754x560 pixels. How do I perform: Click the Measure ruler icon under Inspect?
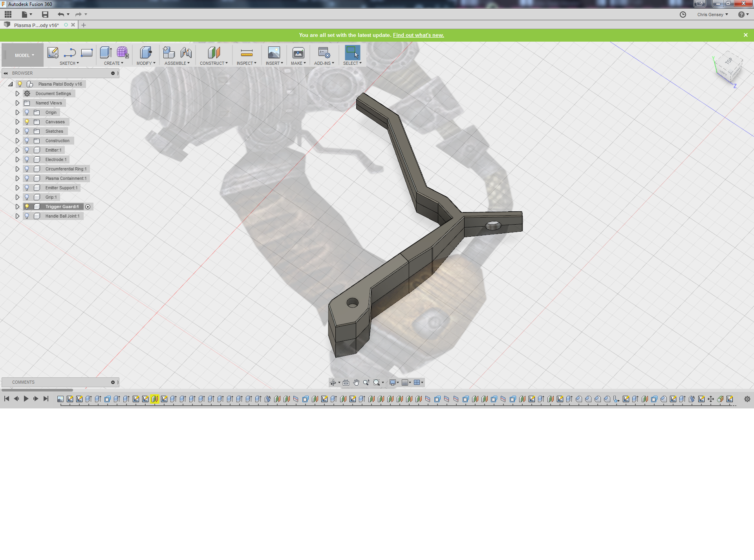coord(246,53)
